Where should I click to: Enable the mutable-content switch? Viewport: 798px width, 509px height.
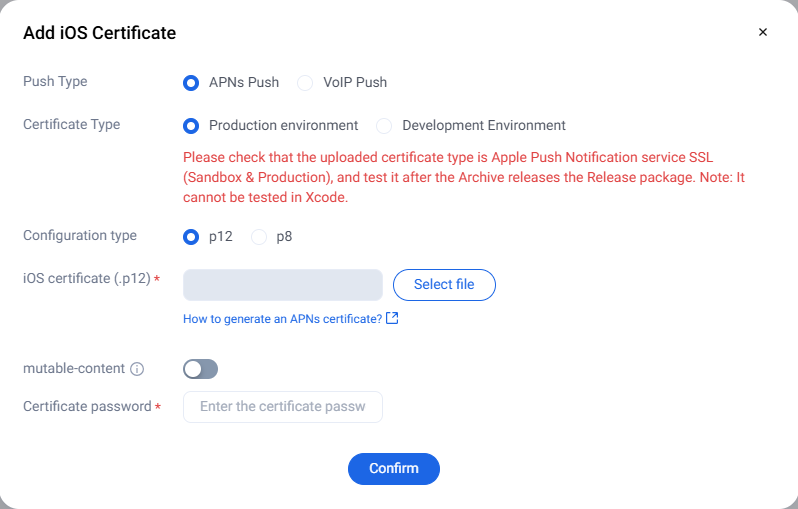pos(200,369)
